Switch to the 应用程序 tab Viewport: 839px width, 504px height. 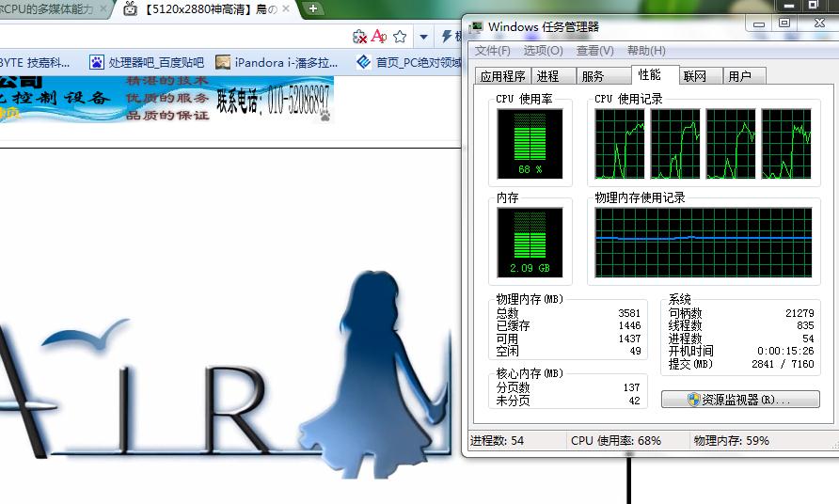[502, 76]
